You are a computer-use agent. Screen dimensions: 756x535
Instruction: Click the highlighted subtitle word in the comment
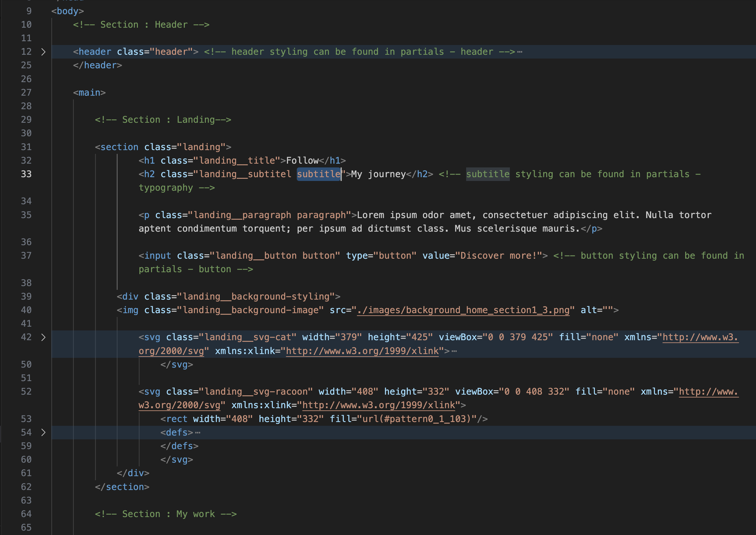click(x=488, y=174)
